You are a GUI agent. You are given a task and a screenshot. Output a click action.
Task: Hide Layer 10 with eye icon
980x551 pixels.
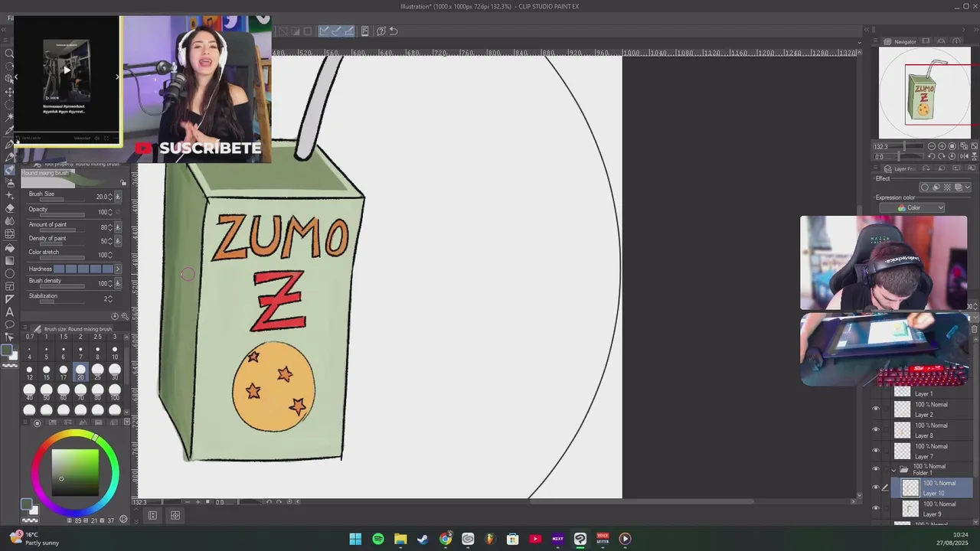[876, 487]
